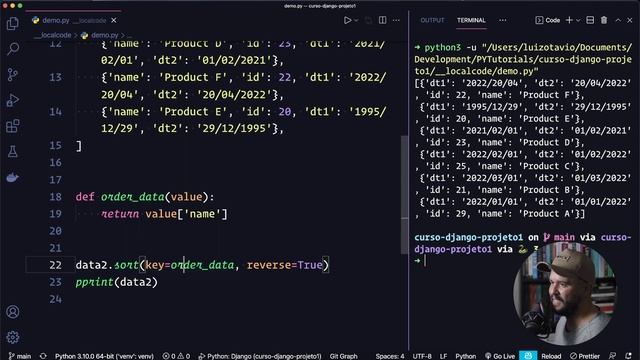Viewport: 640px width, 360px height.
Task: Kill the terminal with trash icon
Action: coord(604,20)
